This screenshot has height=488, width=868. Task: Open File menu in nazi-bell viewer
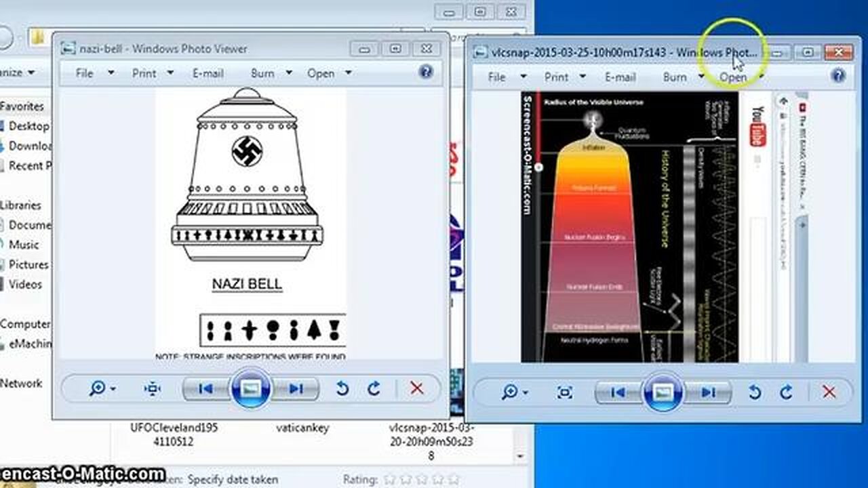pos(84,73)
